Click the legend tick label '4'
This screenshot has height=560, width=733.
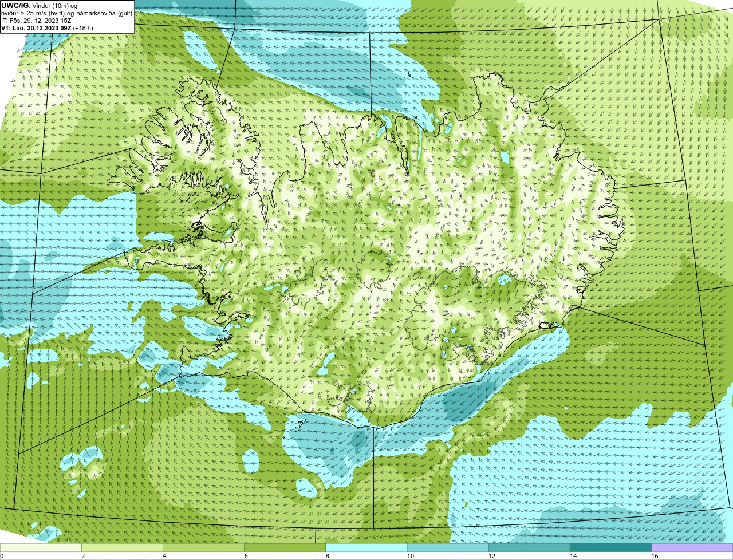pyautogui.click(x=164, y=556)
